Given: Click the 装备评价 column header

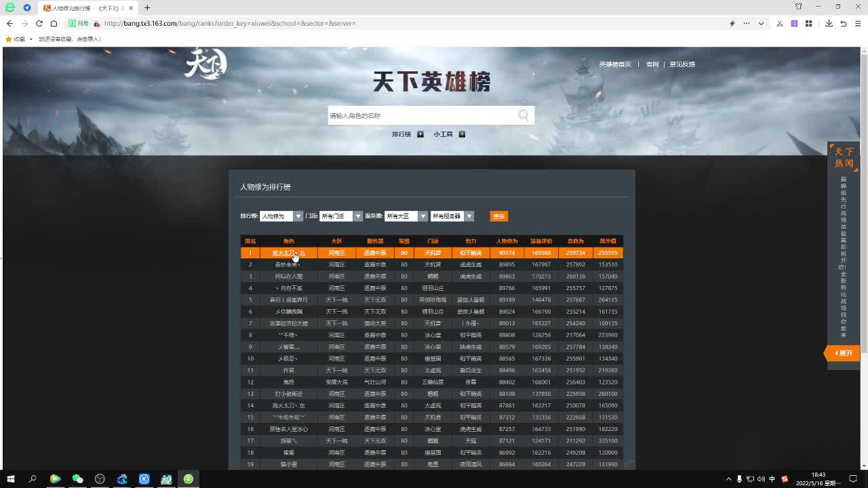Looking at the screenshot, I should [x=541, y=241].
